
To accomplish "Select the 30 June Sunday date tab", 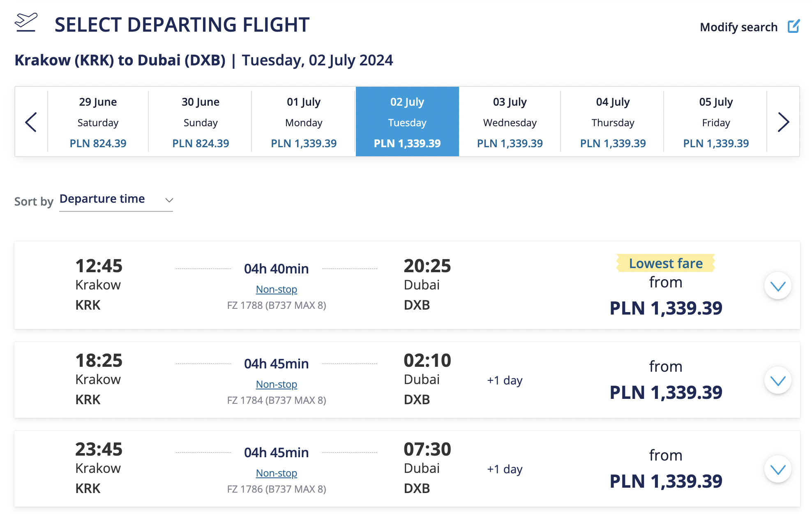I will [x=201, y=122].
